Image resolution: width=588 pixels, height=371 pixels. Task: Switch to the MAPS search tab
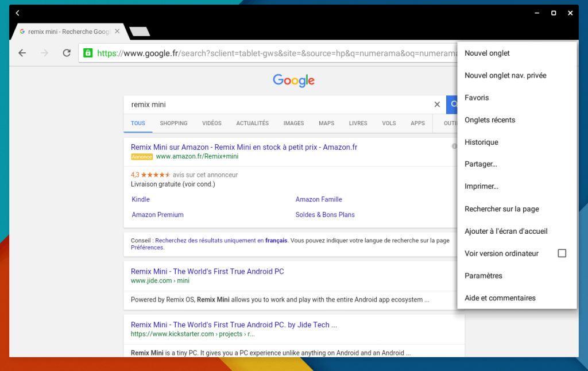pos(327,123)
